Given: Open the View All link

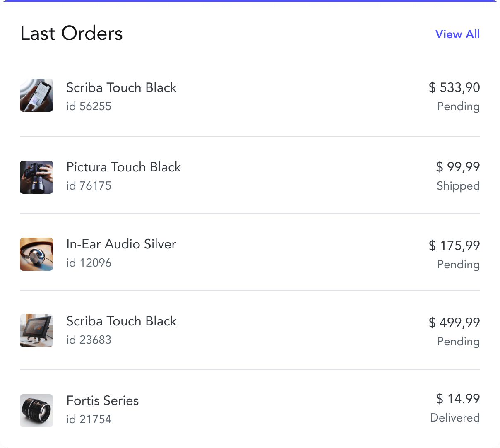Looking at the screenshot, I should tap(457, 34).
